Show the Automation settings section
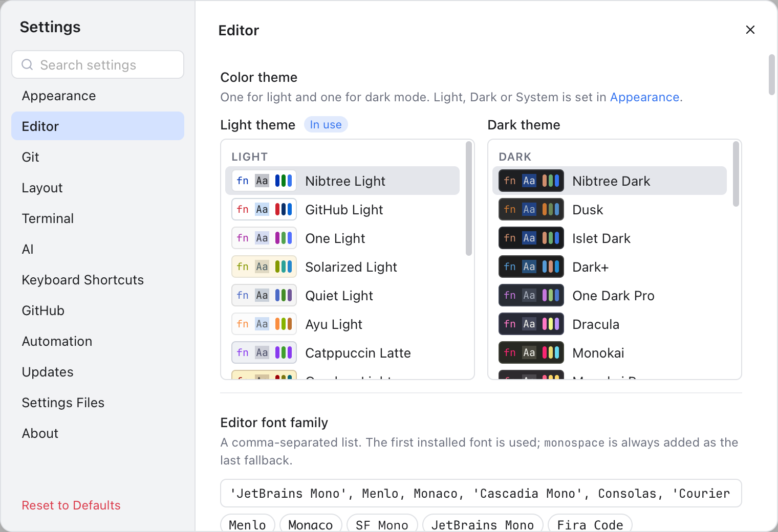This screenshot has height=532, width=778. (98, 341)
